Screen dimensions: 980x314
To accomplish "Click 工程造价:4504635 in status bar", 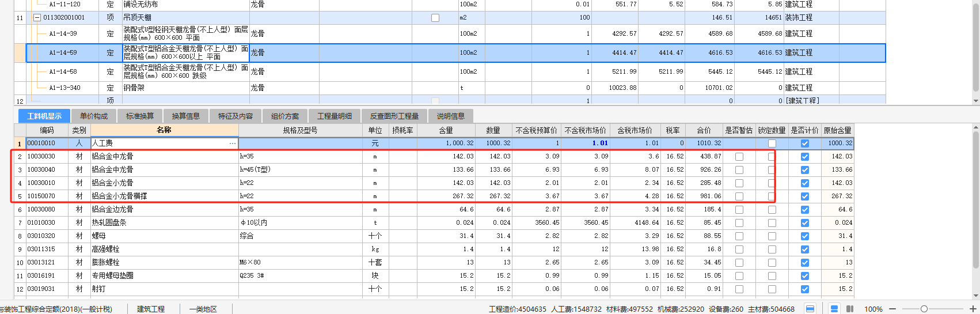I will click(518, 309).
